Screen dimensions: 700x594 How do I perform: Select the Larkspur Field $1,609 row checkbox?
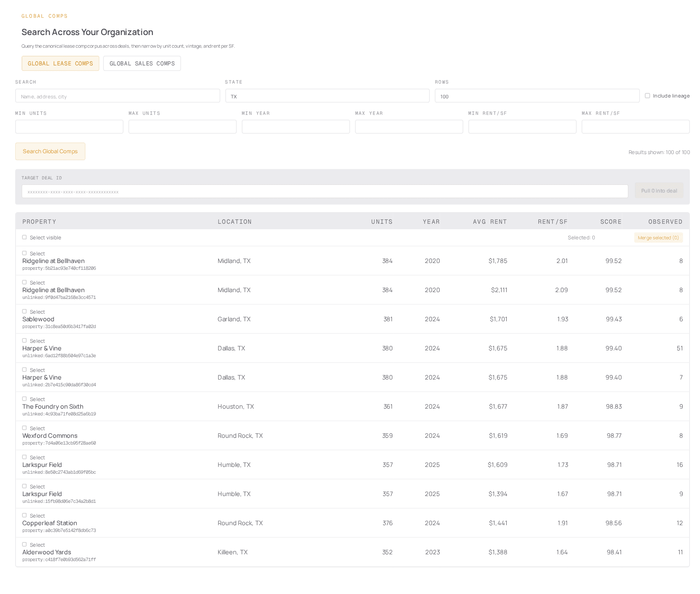[24, 457]
